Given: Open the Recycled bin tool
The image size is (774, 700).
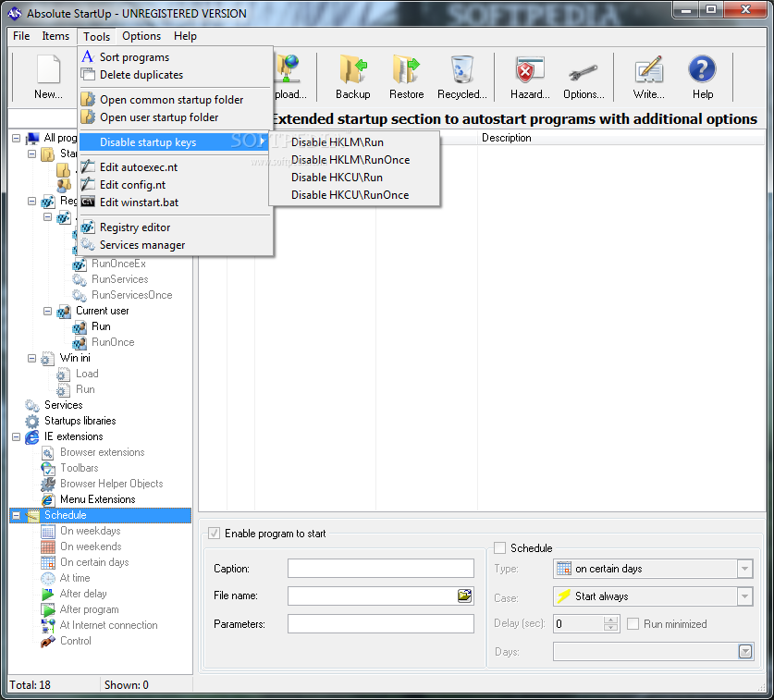Looking at the screenshot, I should coord(462,68).
